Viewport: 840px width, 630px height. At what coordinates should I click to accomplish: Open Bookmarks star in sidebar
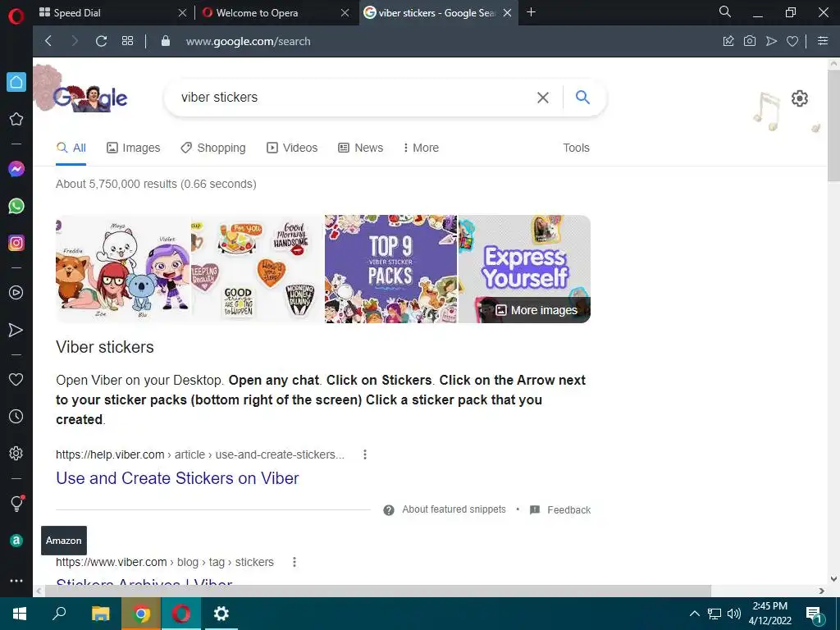click(16, 119)
